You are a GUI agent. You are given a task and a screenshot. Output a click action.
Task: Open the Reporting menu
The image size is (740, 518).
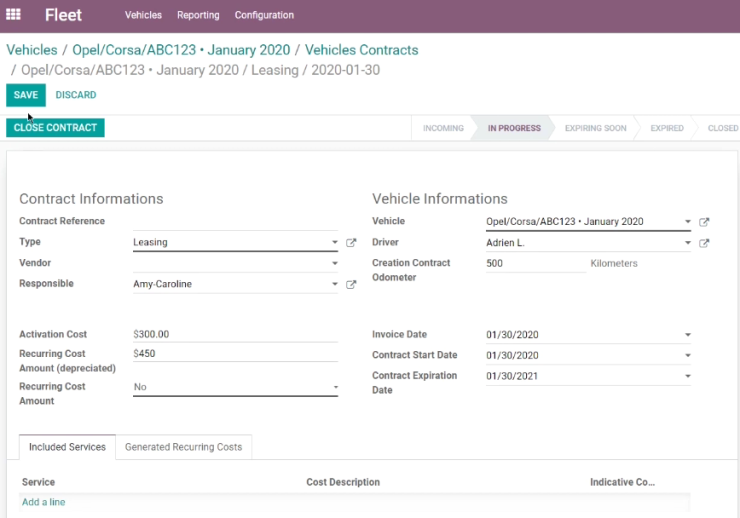point(198,15)
